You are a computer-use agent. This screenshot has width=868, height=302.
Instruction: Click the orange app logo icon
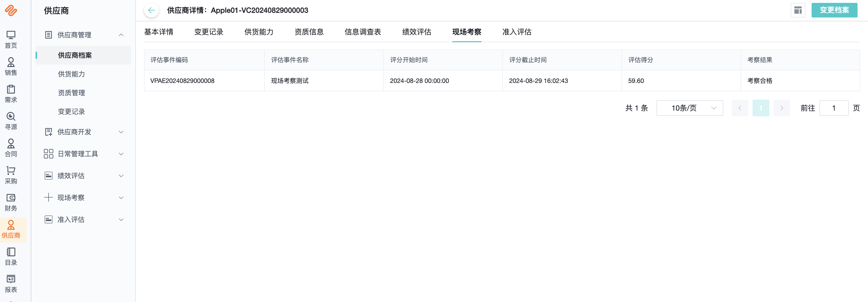(x=11, y=10)
